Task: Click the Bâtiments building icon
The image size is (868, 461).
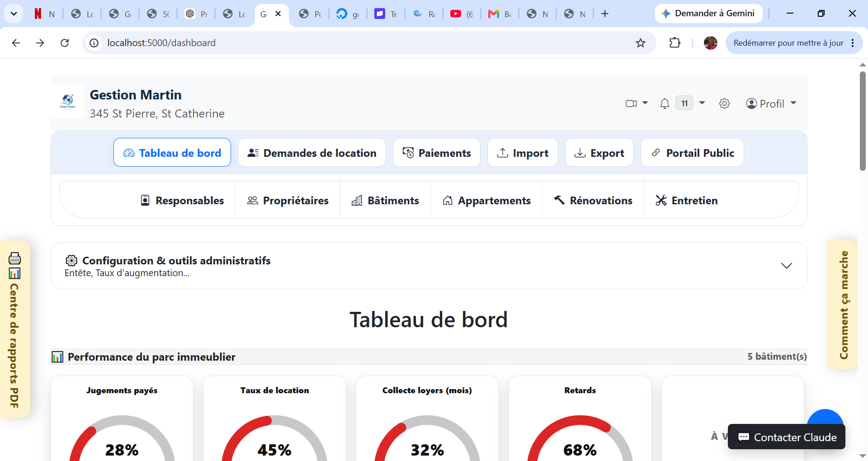Action: 357,200
